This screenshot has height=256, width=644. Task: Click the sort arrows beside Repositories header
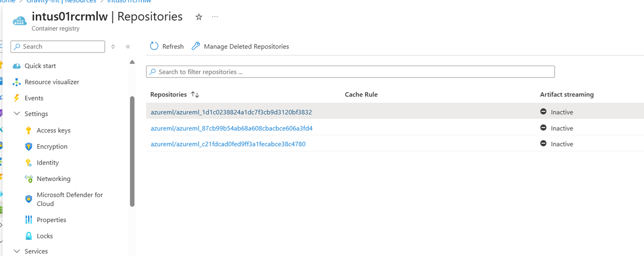coord(195,95)
